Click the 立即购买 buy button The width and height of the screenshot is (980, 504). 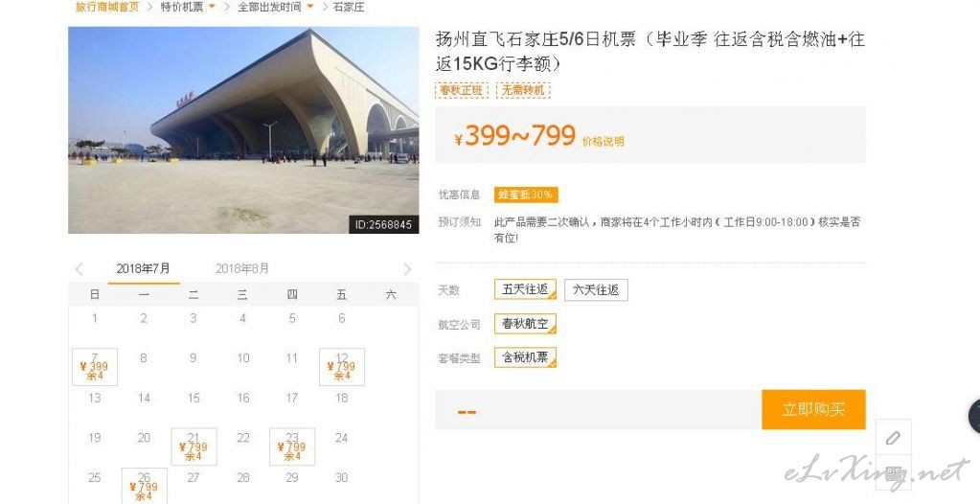[x=813, y=409]
